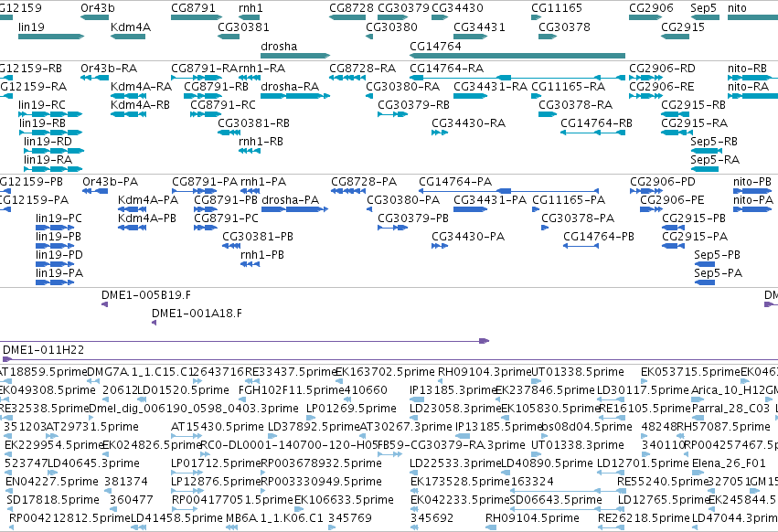Click the CG14764-PB protein label
778x532 pixels.
point(599,237)
